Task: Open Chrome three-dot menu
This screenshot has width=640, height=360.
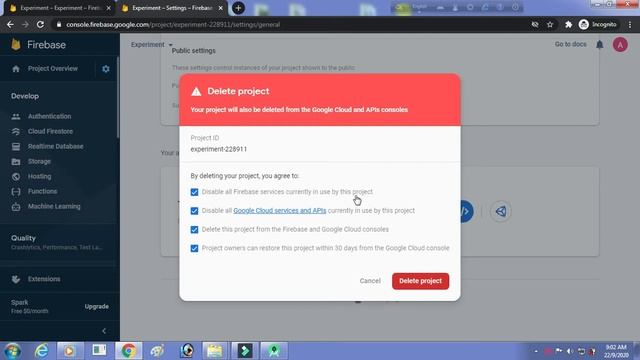Action: 630,24
